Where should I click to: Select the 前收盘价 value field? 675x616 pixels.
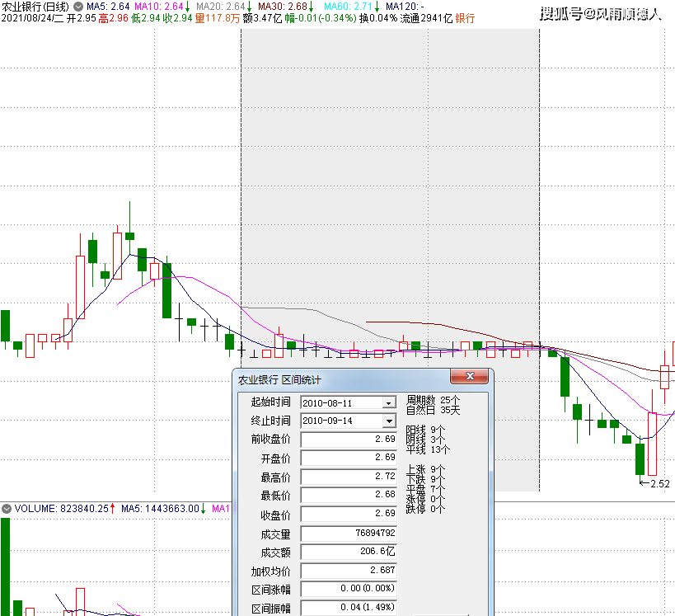click(x=349, y=440)
